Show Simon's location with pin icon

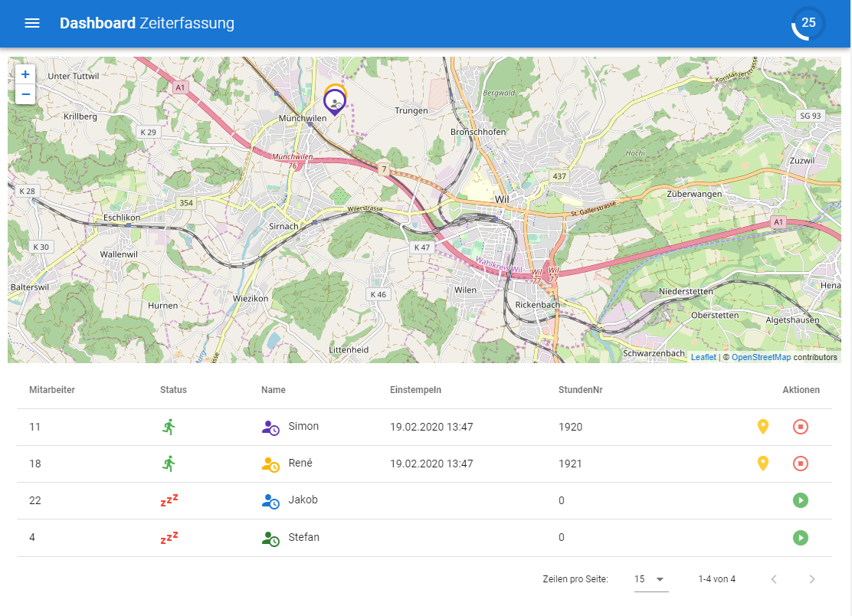(x=762, y=427)
